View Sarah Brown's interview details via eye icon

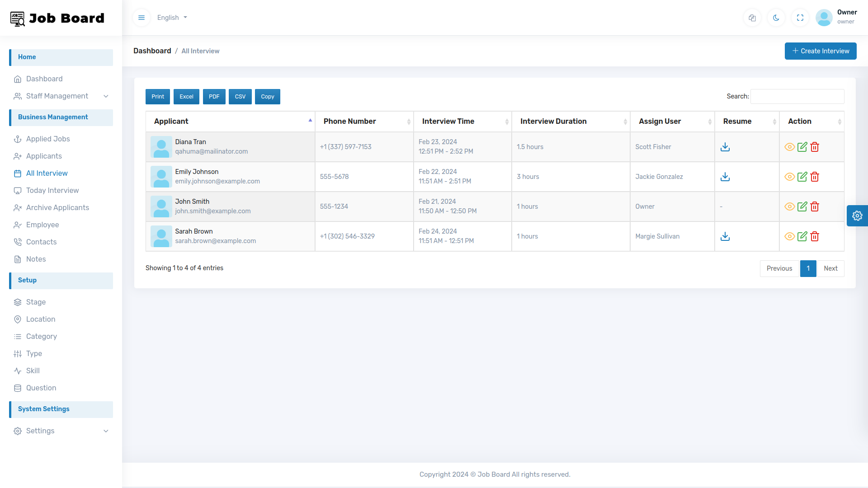(790, 236)
